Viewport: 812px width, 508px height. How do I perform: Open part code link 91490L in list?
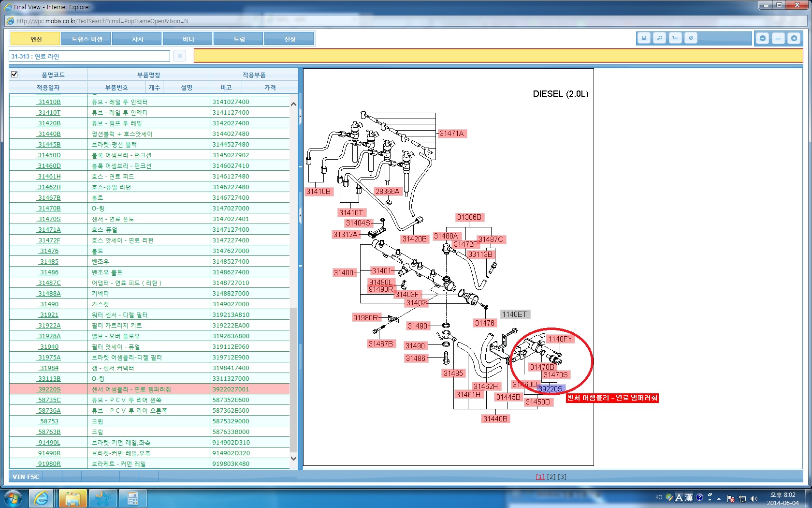click(x=49, y=442)
